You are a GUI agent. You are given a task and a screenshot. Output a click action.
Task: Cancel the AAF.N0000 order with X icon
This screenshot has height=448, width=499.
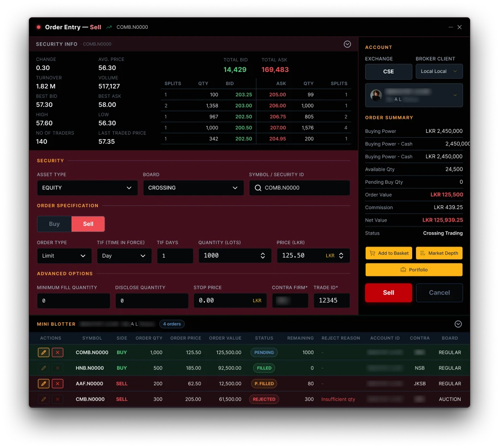pos(58,384)
